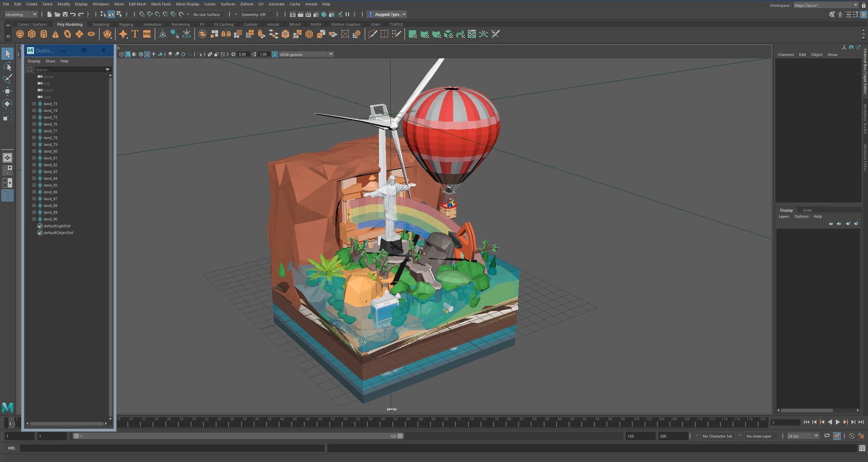Image resolution: width=868 pixels, height=462 pixels.
Task: Create a polygon cone from the shelf
Action: (55, 34)
